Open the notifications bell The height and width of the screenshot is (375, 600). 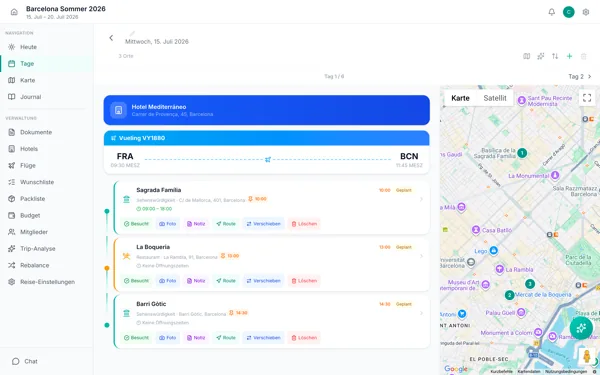pyautogui.click(x=551, y=12)
